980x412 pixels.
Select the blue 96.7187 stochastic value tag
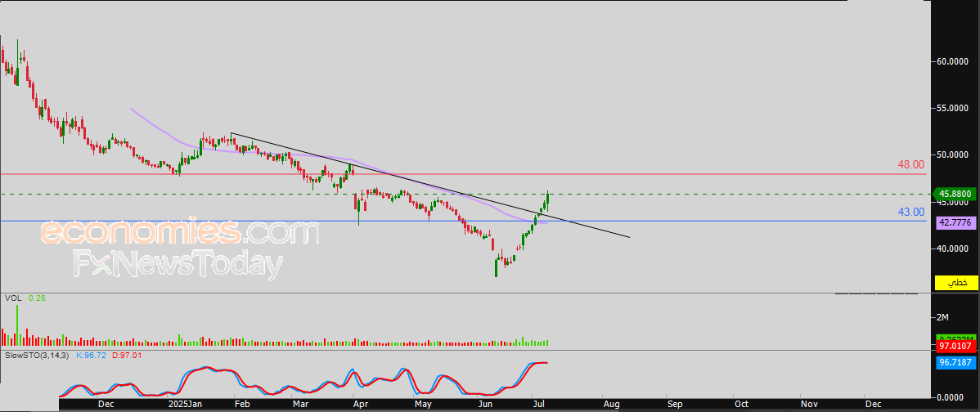tap(955, 362)
